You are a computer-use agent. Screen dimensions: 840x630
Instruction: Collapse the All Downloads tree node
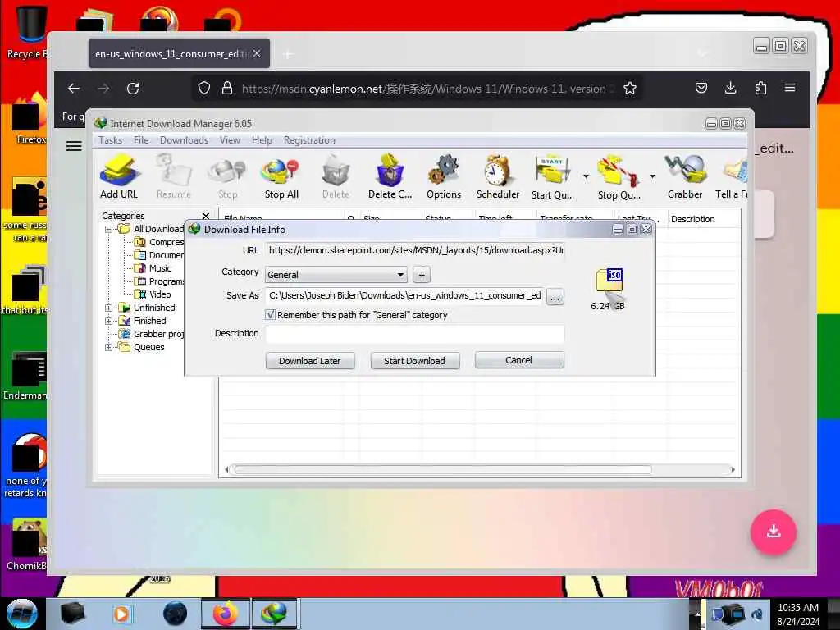coord(109,230)
